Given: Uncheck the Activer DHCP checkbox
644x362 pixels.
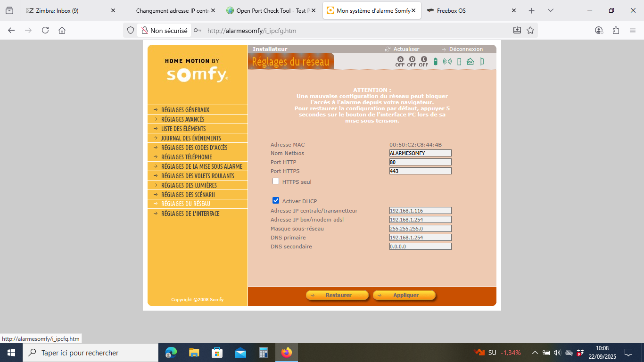Looking at the screenshot, I should [276, 201].
